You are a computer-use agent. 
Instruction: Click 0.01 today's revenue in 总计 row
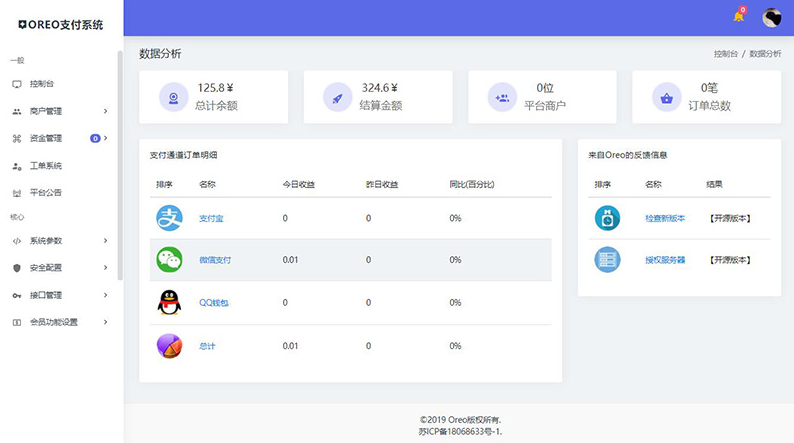[x=290, y=346]
